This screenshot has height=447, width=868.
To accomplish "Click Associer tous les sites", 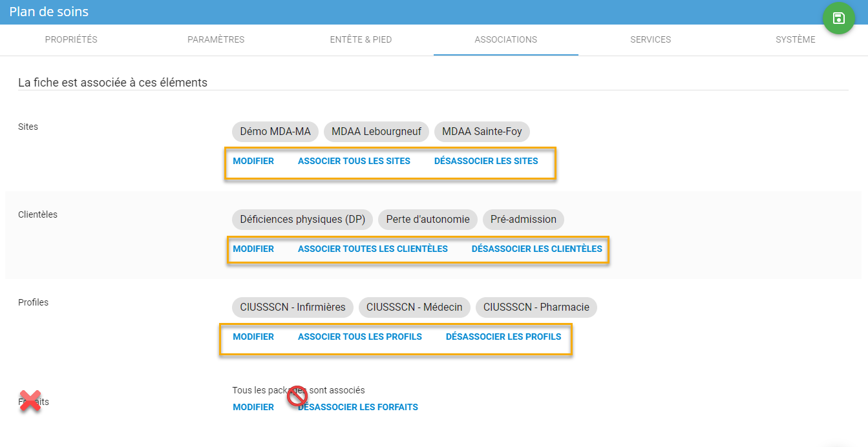I will [354, 161].
